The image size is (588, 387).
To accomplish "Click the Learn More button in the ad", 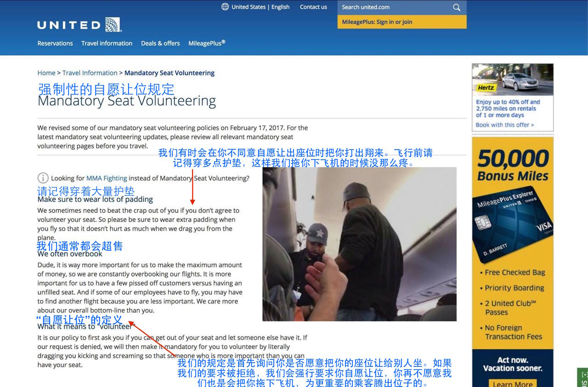I will pos(513,384).
